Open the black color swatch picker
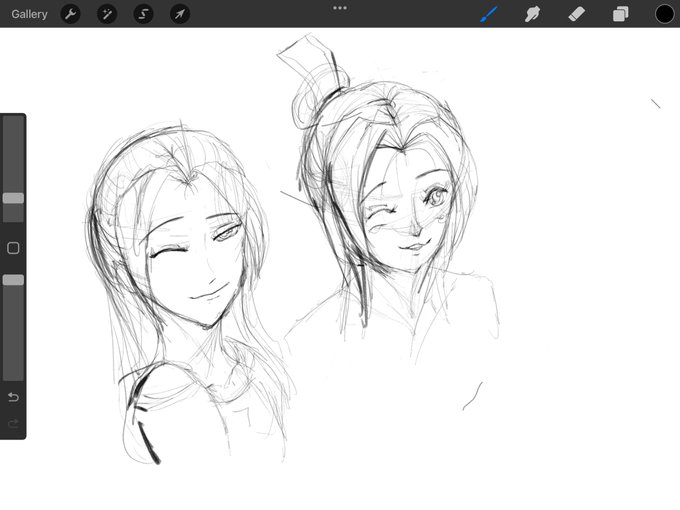 (664, 14)
